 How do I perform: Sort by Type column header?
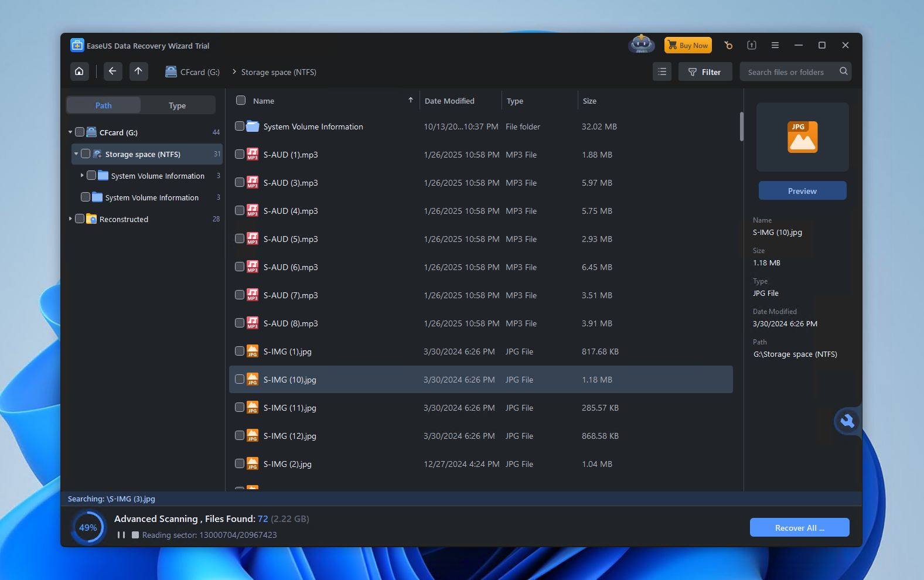coord(515,101)
